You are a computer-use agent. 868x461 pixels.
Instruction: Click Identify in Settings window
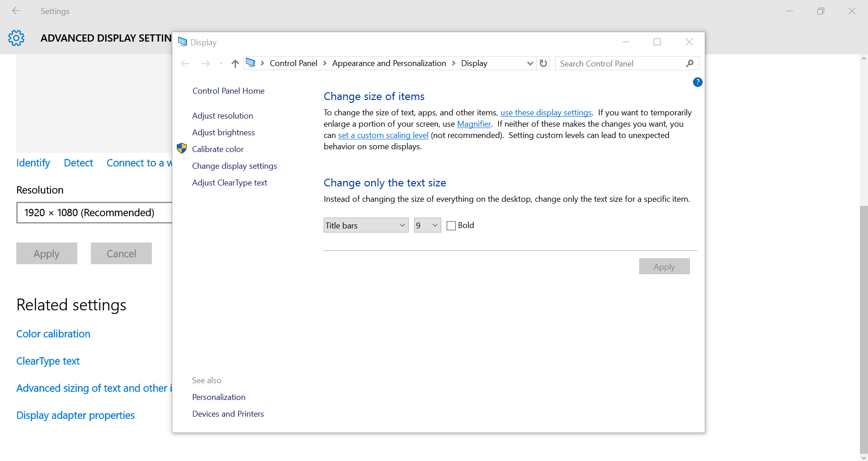click(x=33, y=163)
